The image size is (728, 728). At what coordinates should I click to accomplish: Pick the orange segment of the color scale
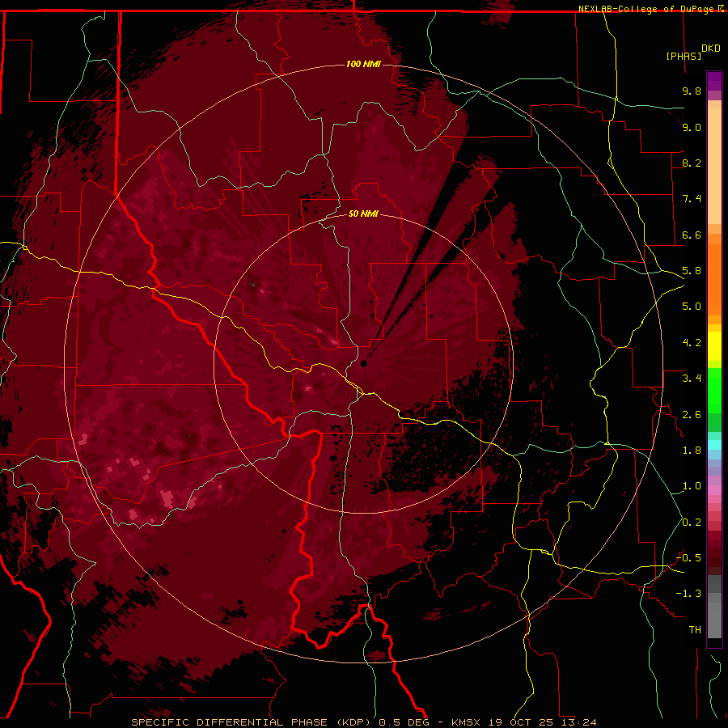point(714,278)
